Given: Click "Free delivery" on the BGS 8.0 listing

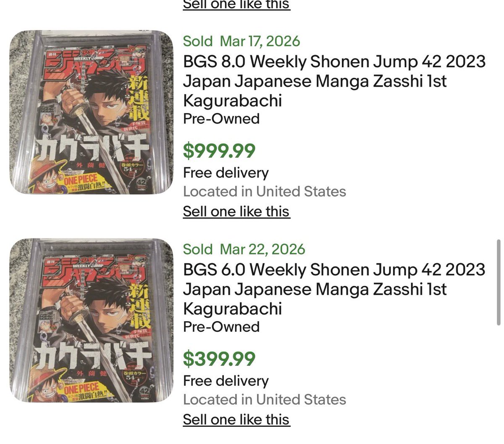Looking at the screenshot, I should (x=226, y=173).
